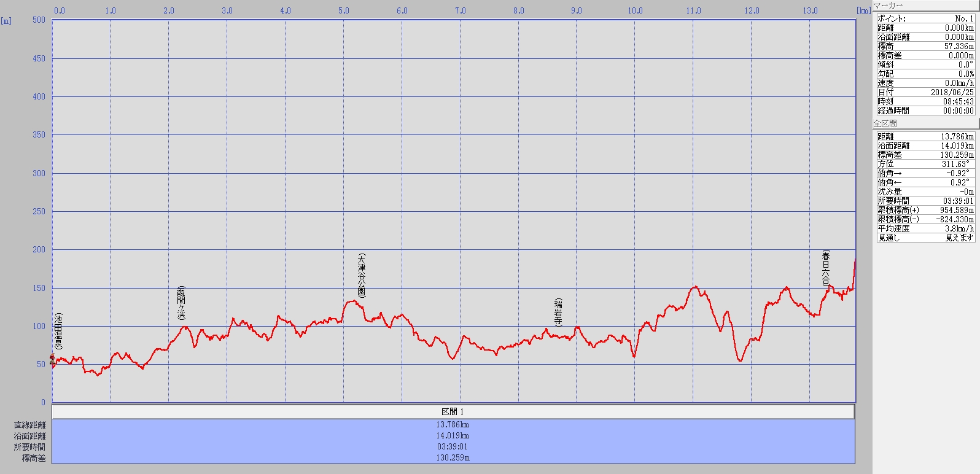Screen dimensions: 980x474
Task: Click the [m] unit label at axis top
Action: [6, 20]
